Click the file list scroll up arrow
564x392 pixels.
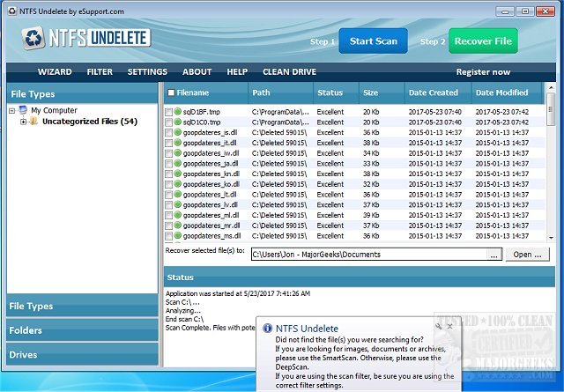click(551, 87)
